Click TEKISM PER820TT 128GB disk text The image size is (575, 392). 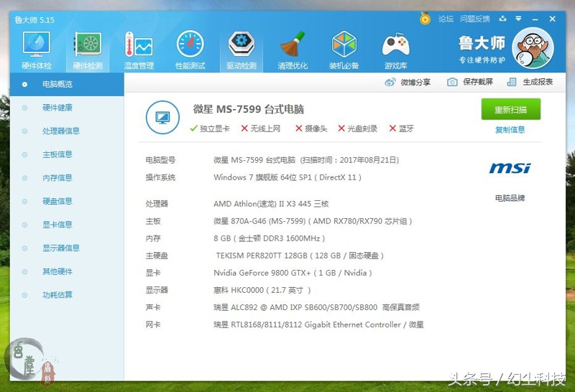coord(300,256)
